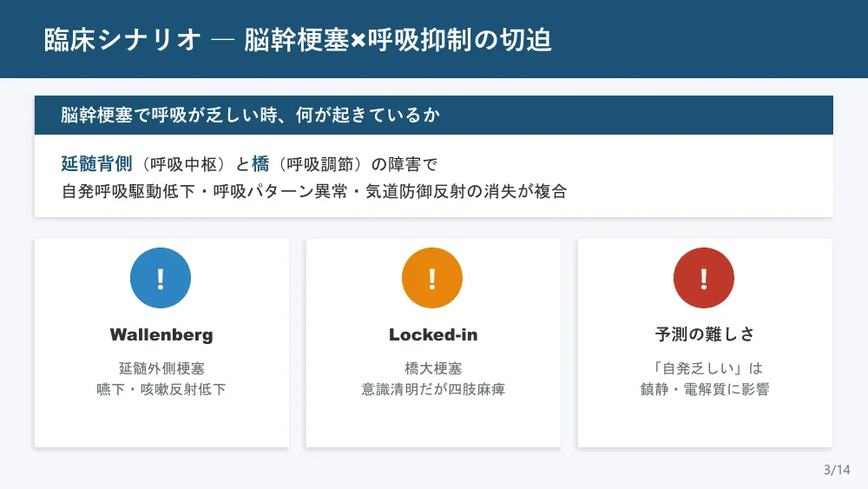Select the 予測の難しさ card heading

click(705, 334)
